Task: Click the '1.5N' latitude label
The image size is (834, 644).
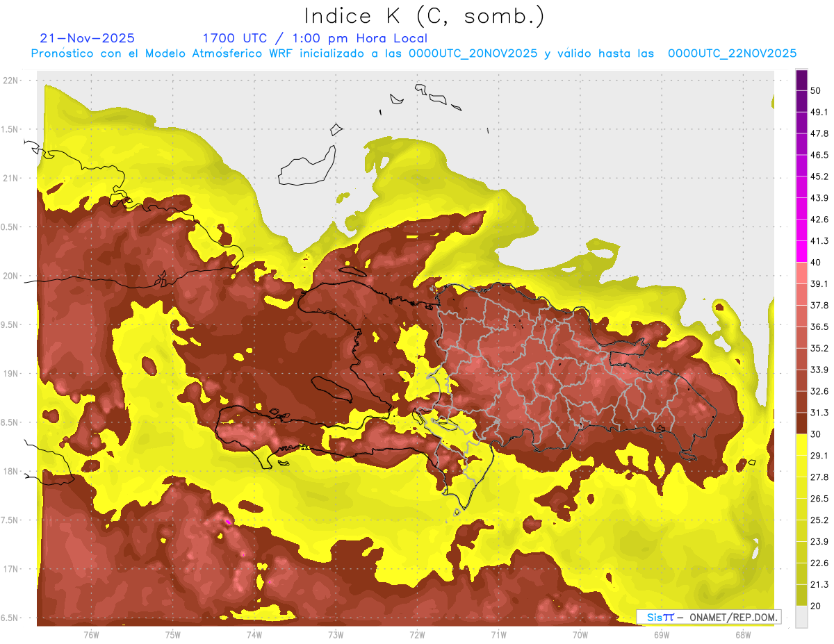Action: coord(10,129)
